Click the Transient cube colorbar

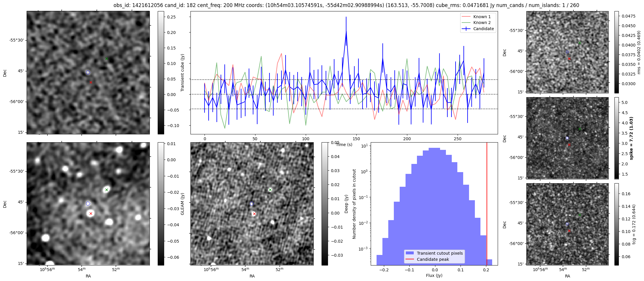coord(161,73)
